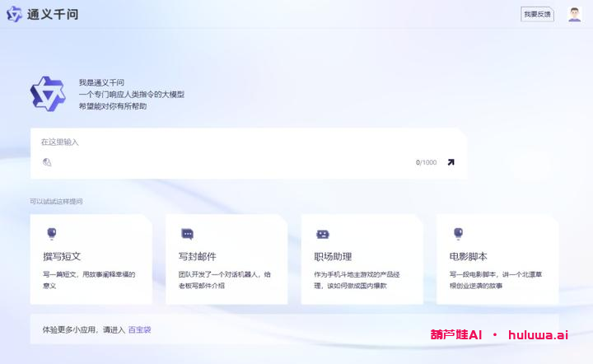Click the 电影脚本 card description text

click(495, 279)
